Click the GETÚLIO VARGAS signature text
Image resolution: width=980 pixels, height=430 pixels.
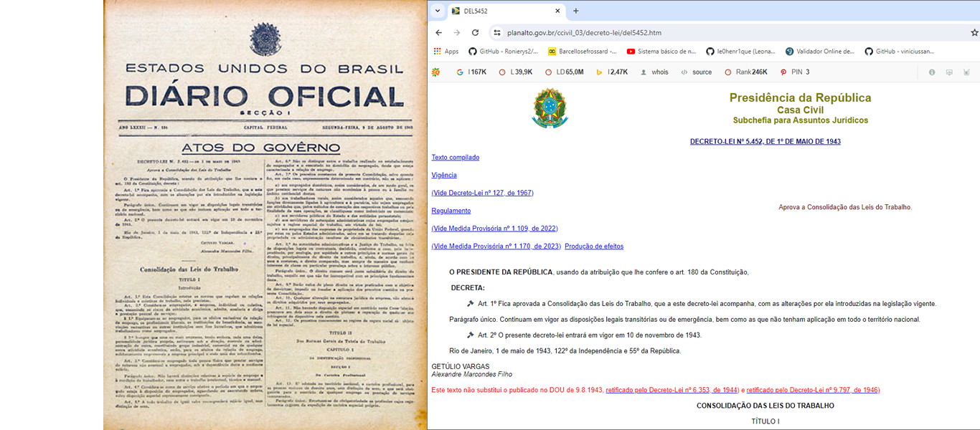461,366
